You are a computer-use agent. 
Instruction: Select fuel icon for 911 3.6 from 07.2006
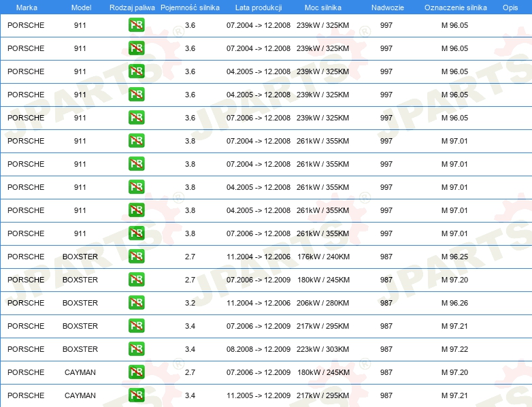[136, 118]
